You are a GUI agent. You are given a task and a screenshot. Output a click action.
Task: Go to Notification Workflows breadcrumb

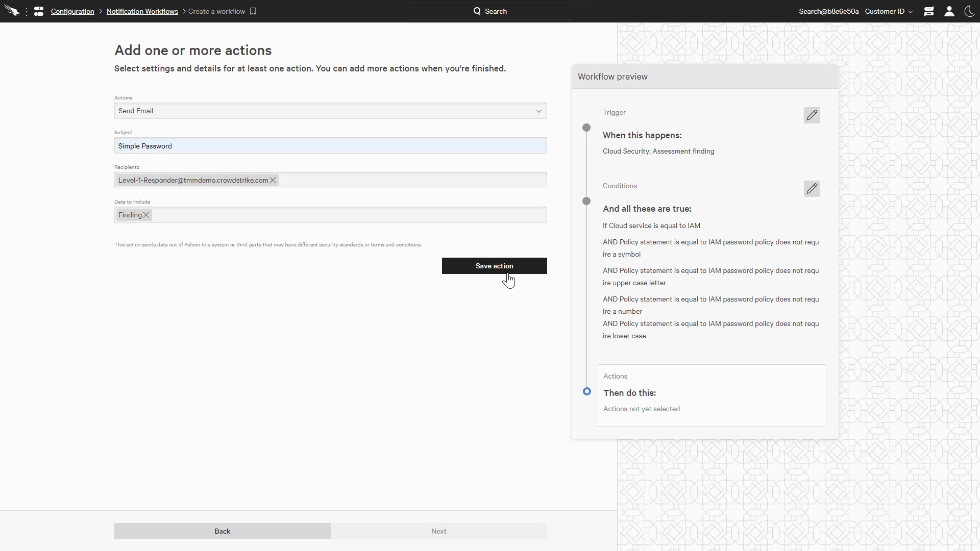point(142,11)
